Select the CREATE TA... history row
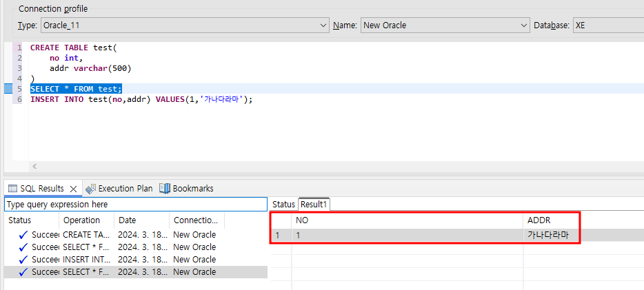This screenshot has height=290, width=644. (136, 235)
